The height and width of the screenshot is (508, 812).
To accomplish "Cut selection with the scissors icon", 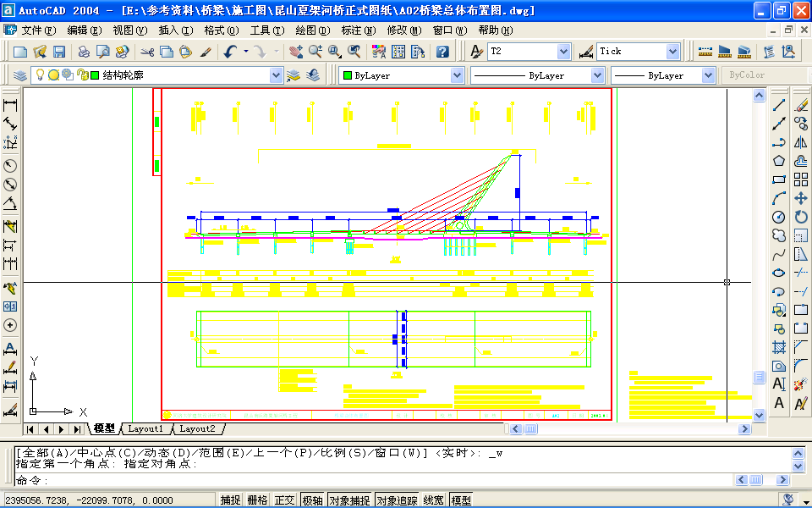I will point(147,52).
